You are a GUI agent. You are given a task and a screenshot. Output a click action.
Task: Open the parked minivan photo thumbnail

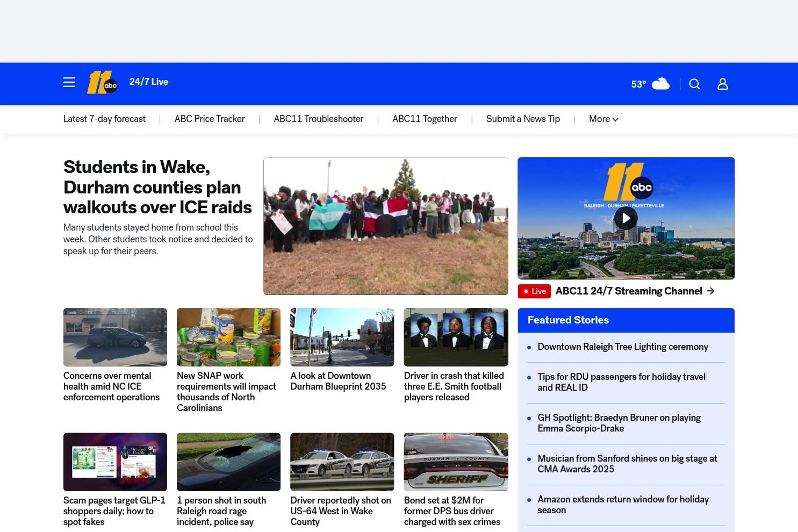(115, 337)
